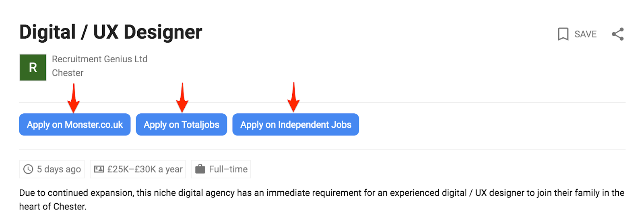This screenshot has height=213, width=644.
Task: Click the briefcase Full-time icon
Action: (200, 169)
